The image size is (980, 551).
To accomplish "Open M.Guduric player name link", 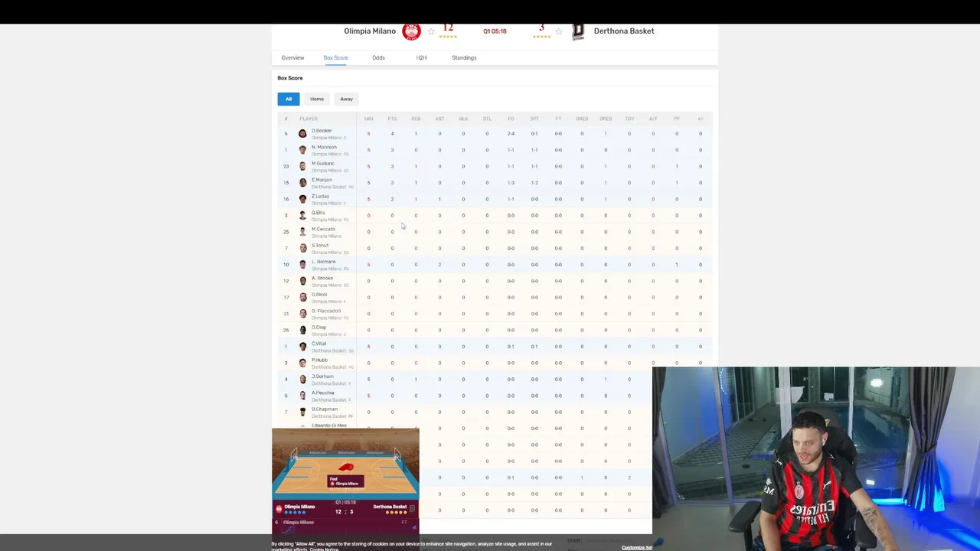I will point(323,163).
